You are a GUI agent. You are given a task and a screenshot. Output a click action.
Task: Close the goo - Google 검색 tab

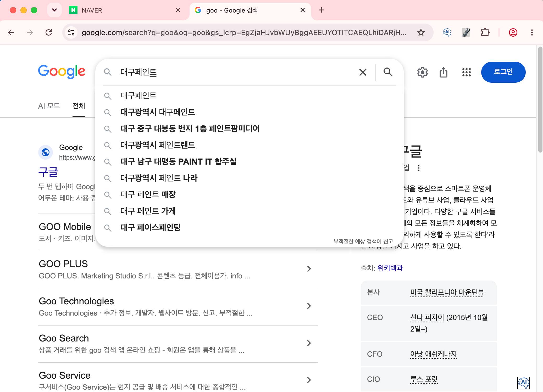point(303,10)
